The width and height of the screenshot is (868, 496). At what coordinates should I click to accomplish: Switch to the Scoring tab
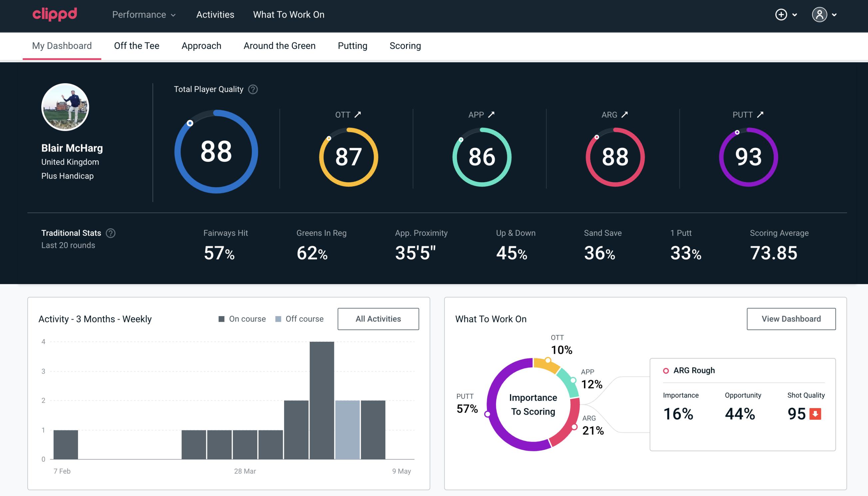405,45
